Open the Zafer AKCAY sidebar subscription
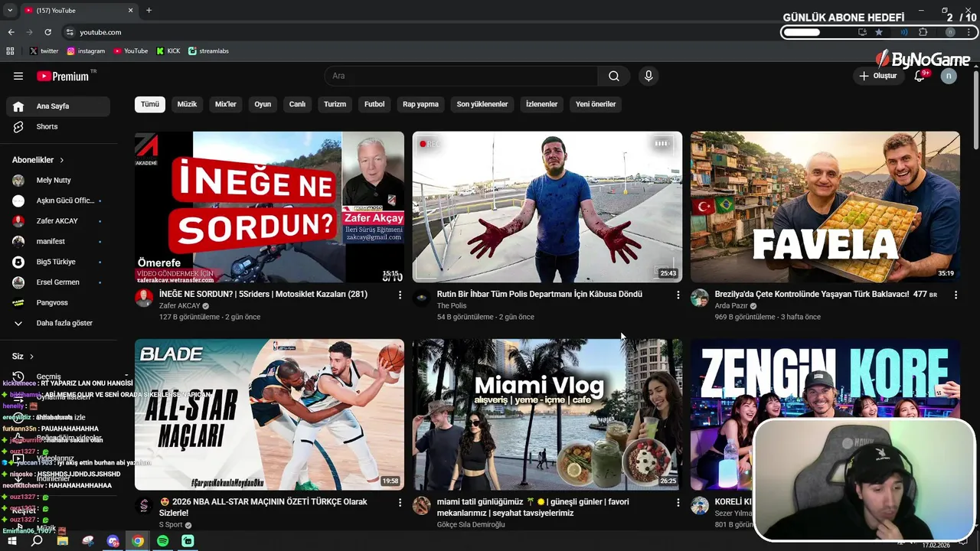The image size is (980, 551). [58, 221]
